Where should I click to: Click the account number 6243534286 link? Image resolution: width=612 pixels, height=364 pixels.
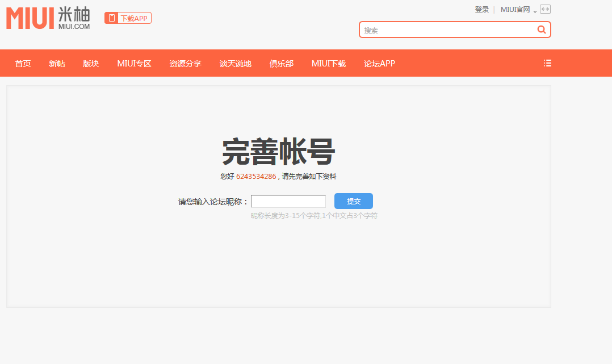click(256, 177)
